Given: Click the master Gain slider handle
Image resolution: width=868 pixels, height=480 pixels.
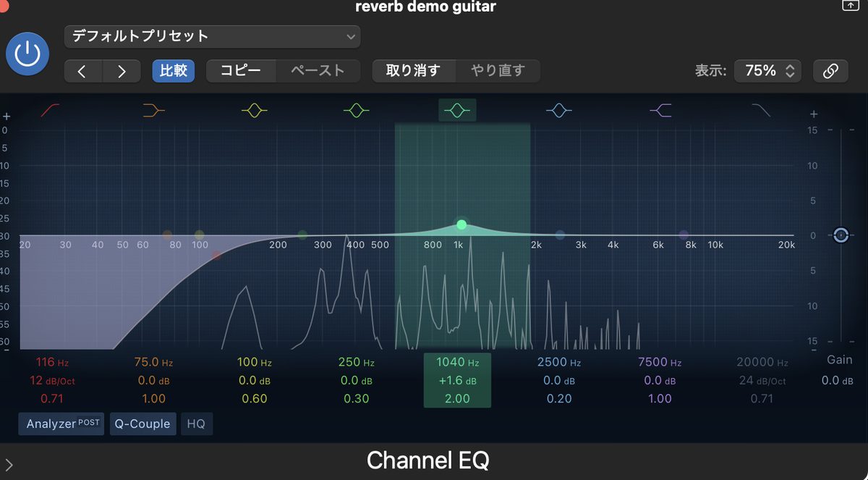Looking at the screenshot, I should [841, 235].
